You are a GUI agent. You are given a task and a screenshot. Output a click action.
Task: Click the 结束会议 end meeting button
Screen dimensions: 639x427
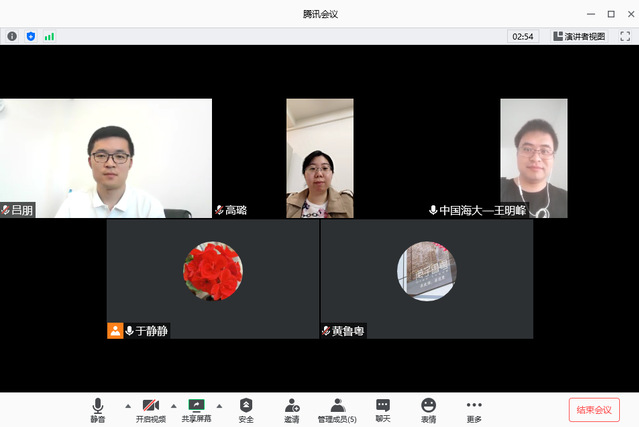coord(594,410)
